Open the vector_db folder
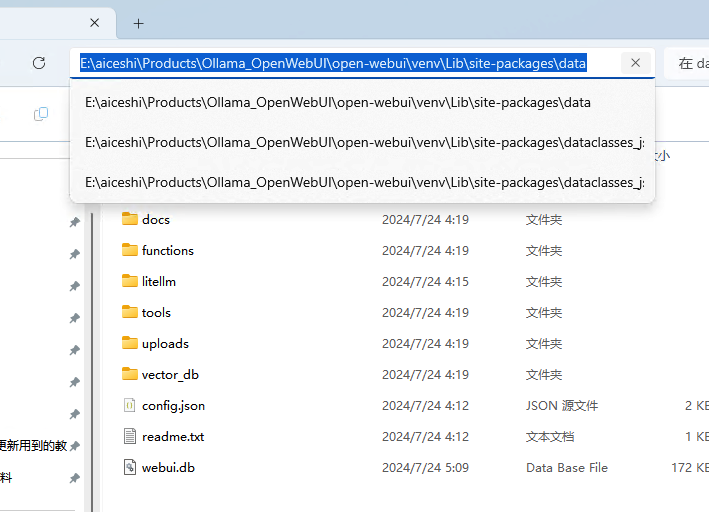The image size is (709, 512). pos(170,375)
